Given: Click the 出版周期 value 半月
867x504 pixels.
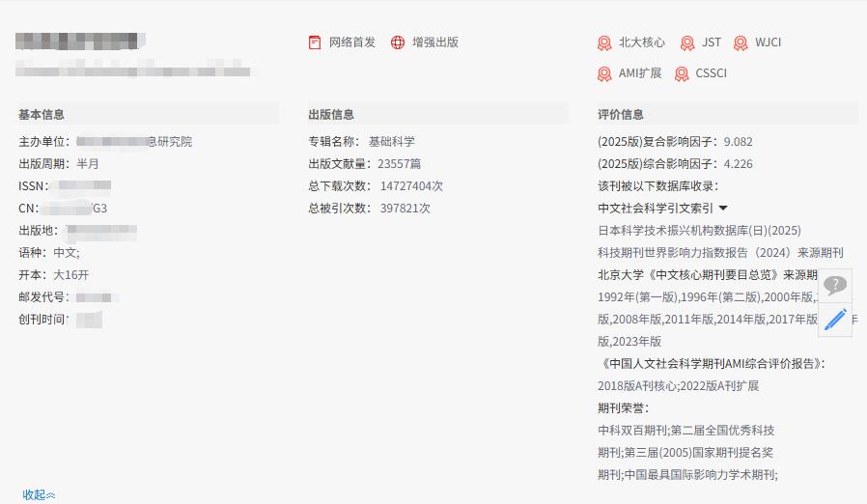Looking at the screenshot, I should click(x=87, y=164).
